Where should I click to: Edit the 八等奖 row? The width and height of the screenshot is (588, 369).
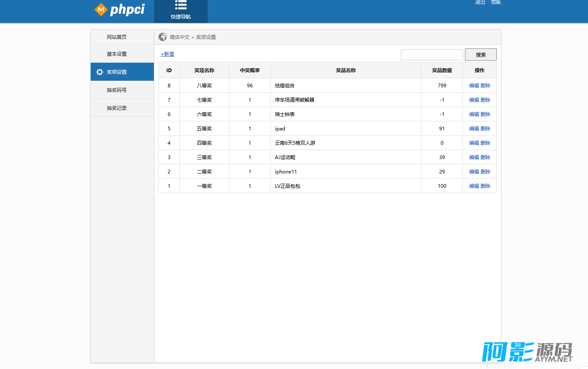tap(474, 86)
